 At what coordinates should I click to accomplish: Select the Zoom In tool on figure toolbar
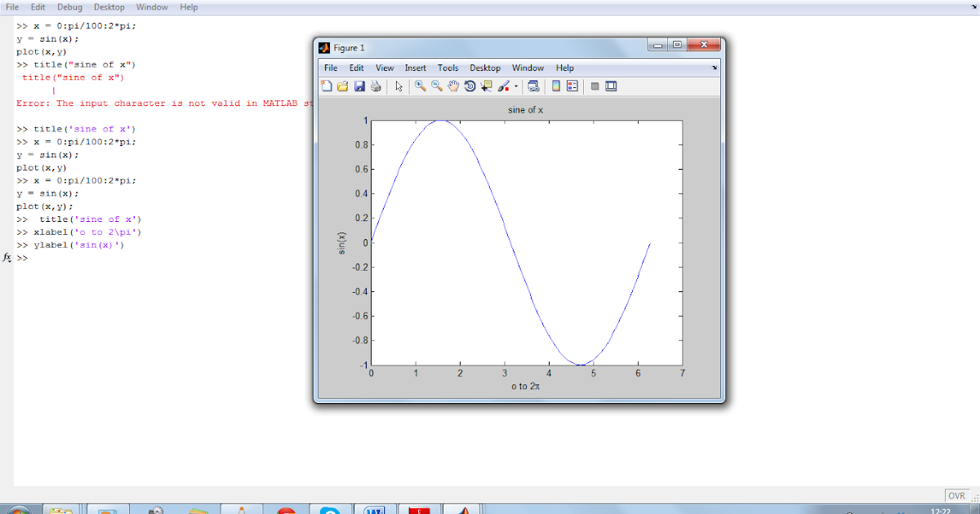point(418,87)
